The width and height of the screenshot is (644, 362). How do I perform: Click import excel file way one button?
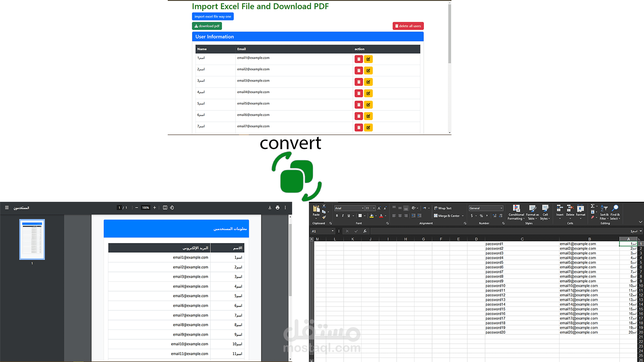coord(213,16)
